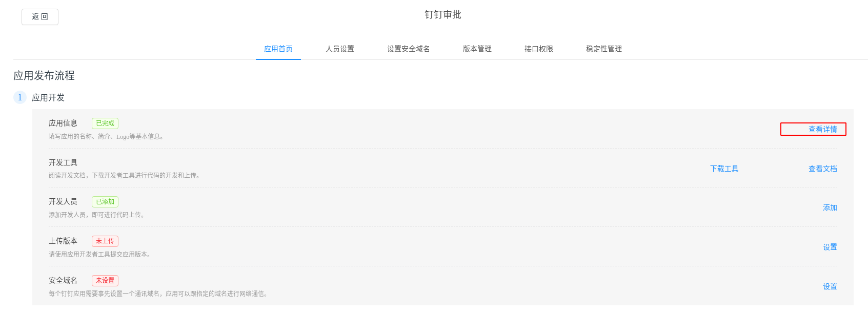Click 设置 in the 上传版本 row
Screen dimensions: 868x334
(x=830, y=247)
